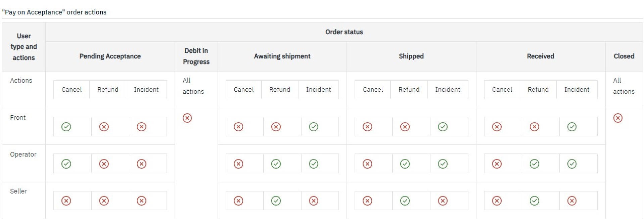Click Front Incident check under Received
Image resolution: width=644 pixels, height=219 pixels.
(x=572, y=127)
